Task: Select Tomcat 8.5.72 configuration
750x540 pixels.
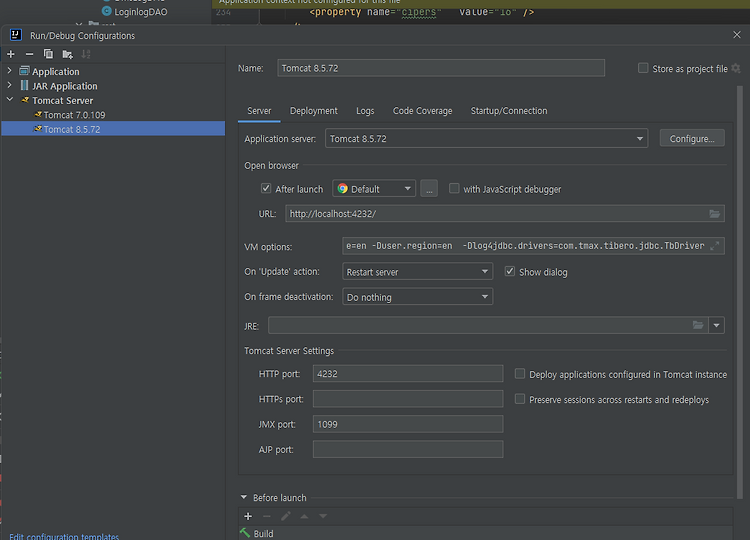Action: pyautogui.click(x=113, y=129)
